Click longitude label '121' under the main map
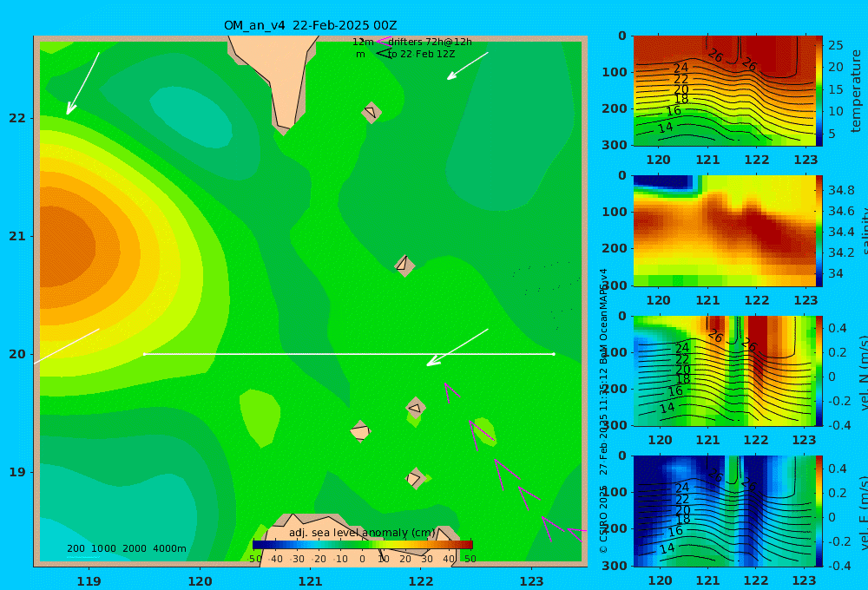 [x=311, y=581]
